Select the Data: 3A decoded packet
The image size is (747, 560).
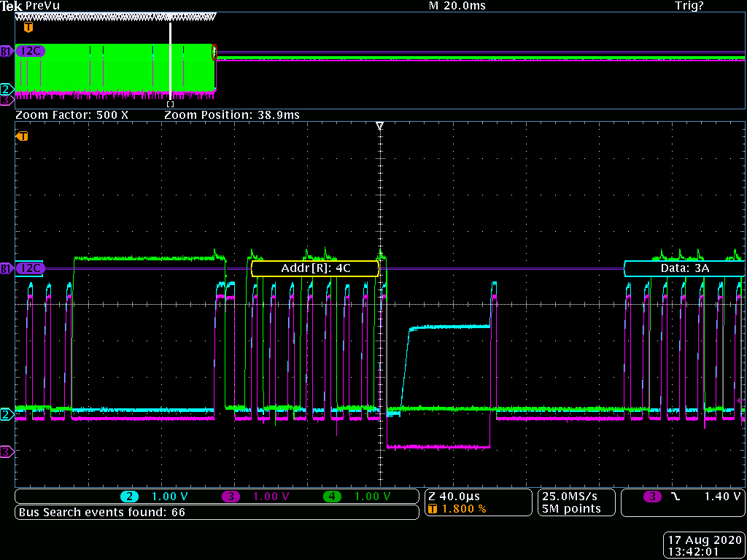coord(684,268)
